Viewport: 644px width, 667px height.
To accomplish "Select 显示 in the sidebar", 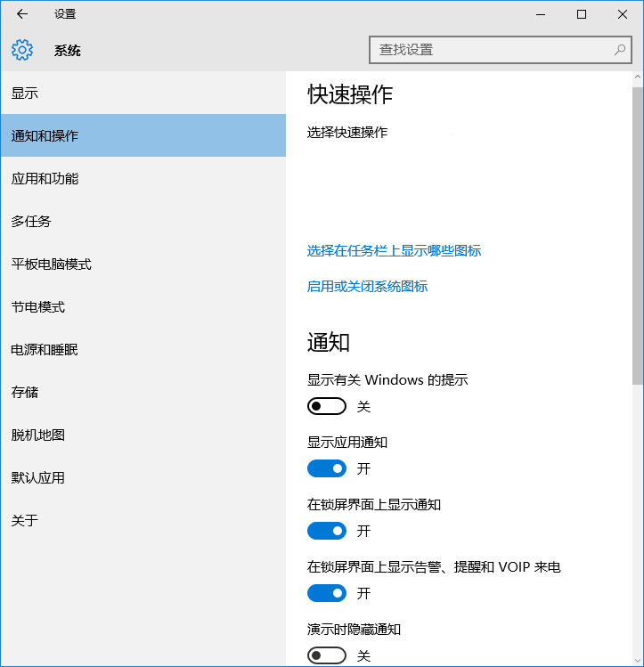I will tap(25, 94).
